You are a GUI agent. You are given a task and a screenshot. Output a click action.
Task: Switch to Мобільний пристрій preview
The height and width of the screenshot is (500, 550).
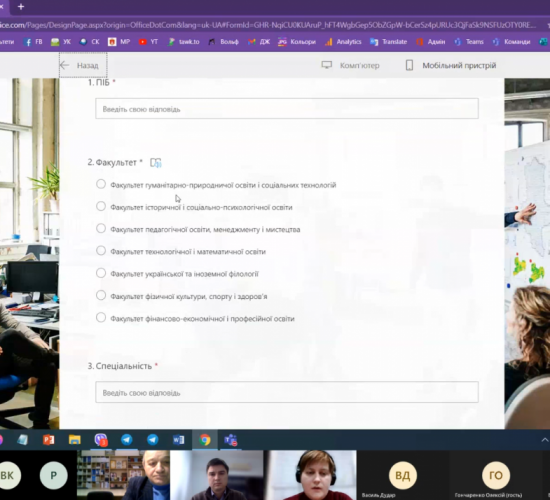click(451, 65)
